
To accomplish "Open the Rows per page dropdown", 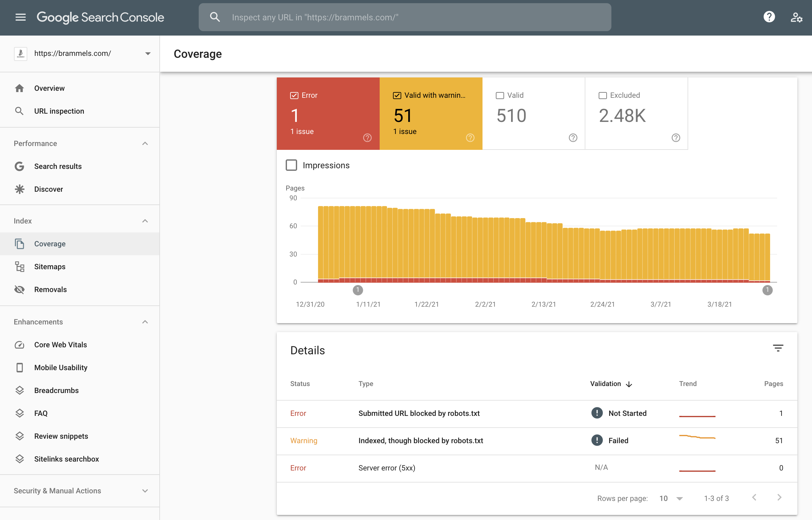I will [x=671, y=498].
